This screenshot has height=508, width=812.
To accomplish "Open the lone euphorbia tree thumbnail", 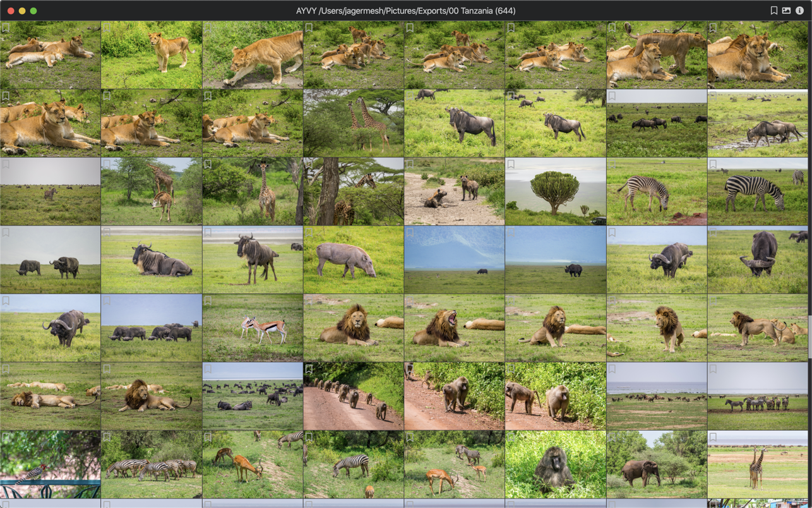I will click(556, 193).
